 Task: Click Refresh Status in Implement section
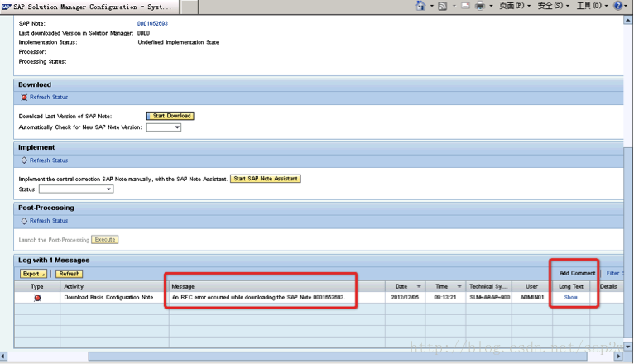point(49,160)
